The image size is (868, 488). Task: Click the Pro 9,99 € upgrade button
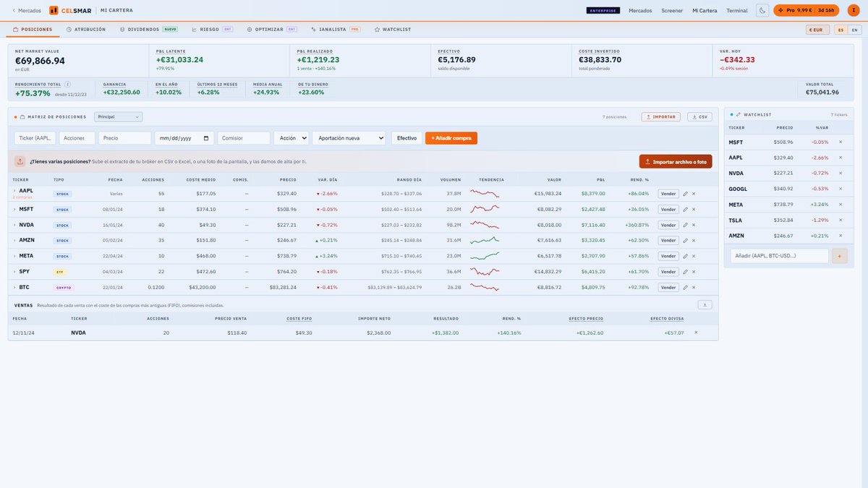click(x=807, y=10)
